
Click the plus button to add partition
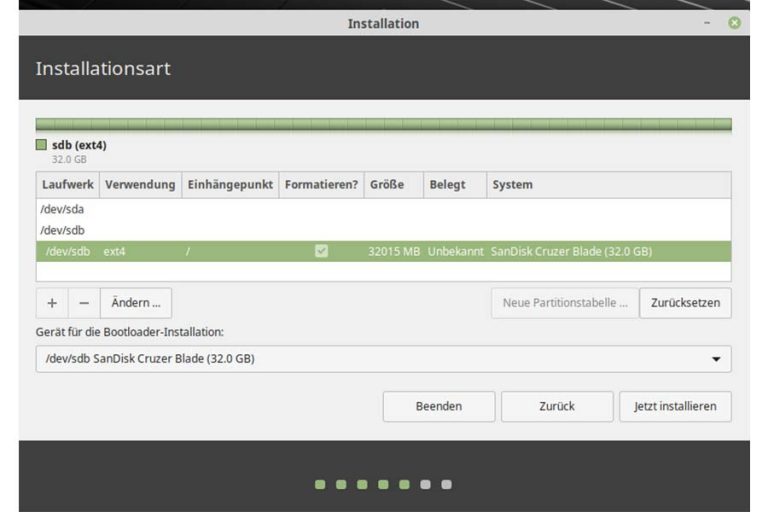click(51, 303)
